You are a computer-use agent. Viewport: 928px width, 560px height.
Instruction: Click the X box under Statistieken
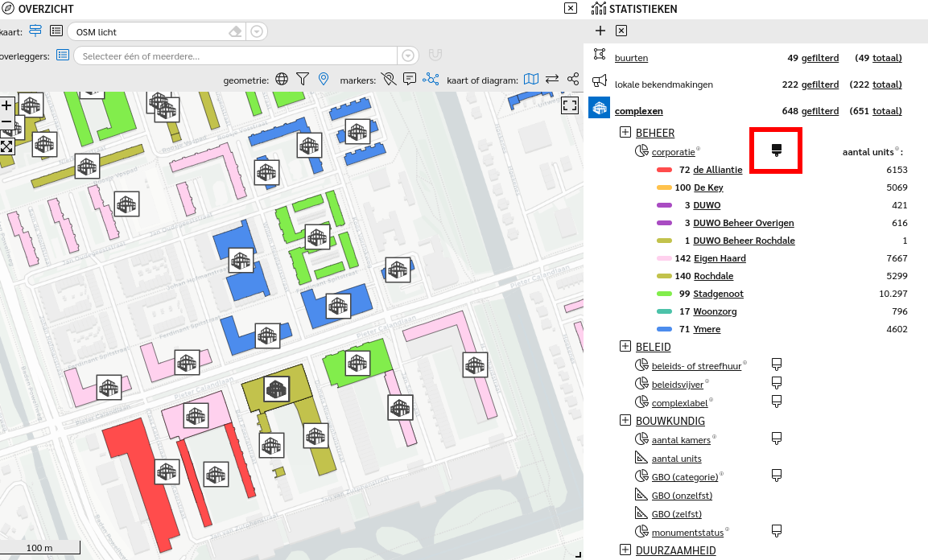pyautogui.click(x=621, y=31)
